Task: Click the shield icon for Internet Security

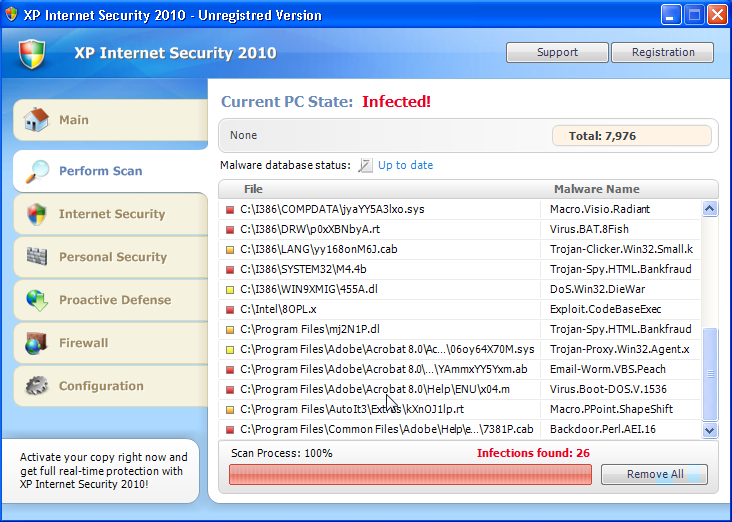Action: pos(37,214)
